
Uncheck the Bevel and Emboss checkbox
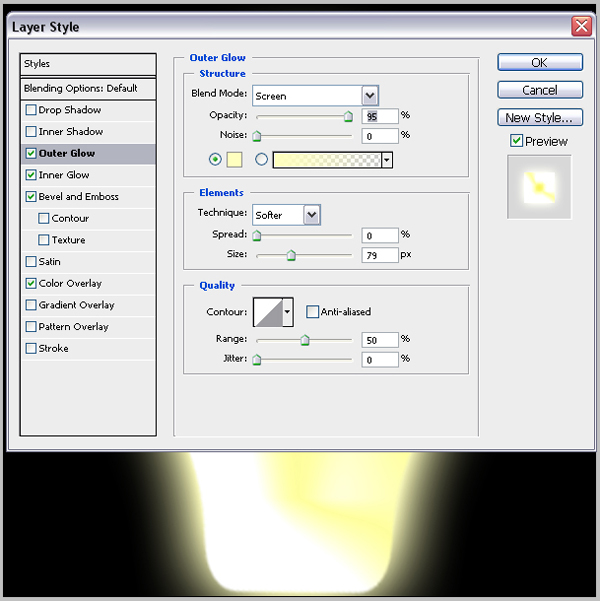pos(31,197)
